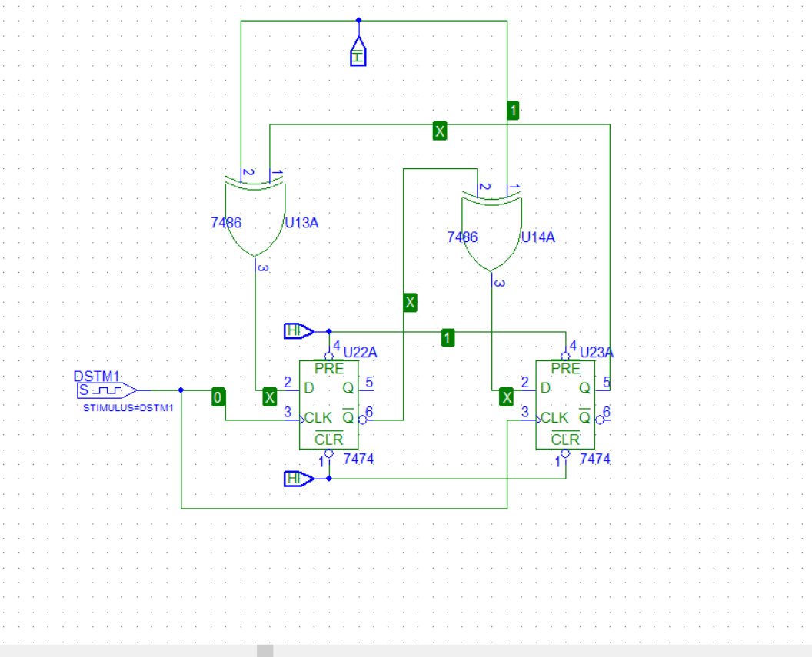Click the U23A reference label
This screenshot has height=657, width=812.
[x=597, y=352]
